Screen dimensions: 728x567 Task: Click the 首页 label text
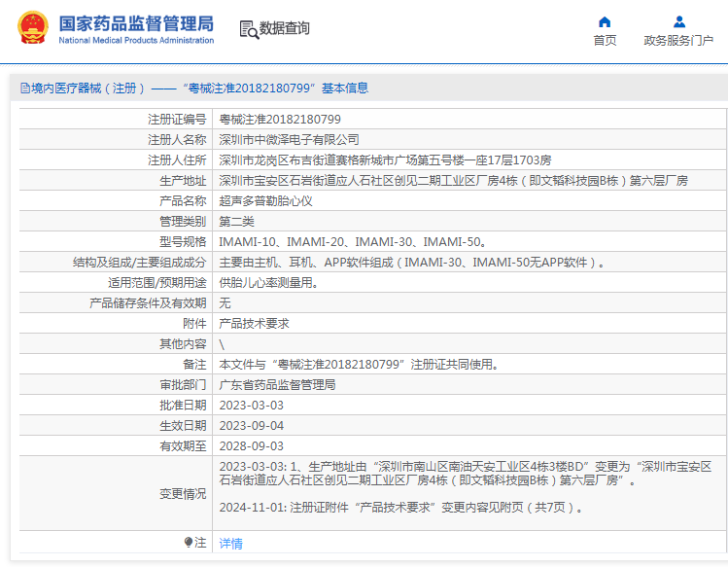[605, 41]
